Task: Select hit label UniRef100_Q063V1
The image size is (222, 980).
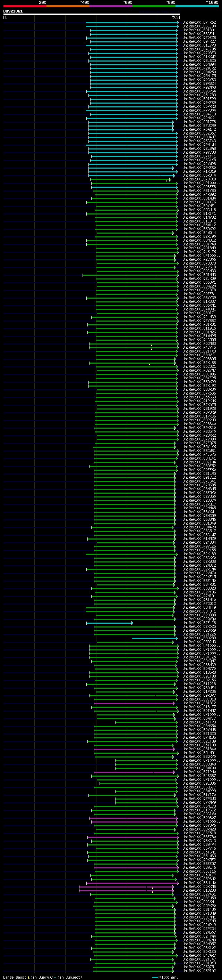Action: pyautogui.click(x=199, y=282)
